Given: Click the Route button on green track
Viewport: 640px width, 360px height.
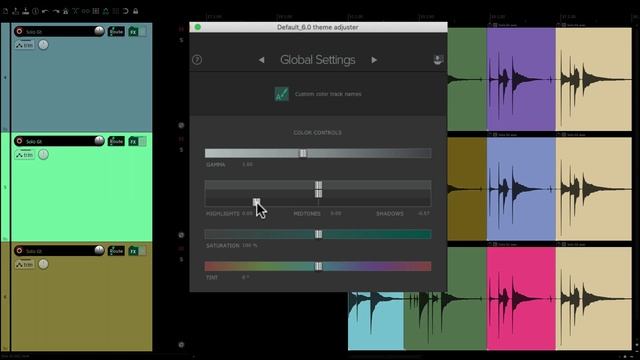Looking at the screenshot, I should (116, 141).
